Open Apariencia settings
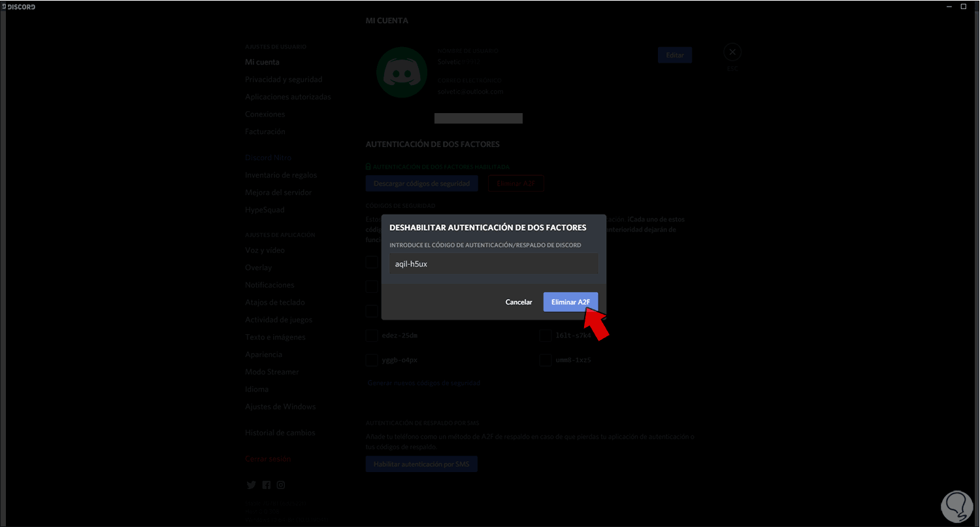The width and height of the screenshot is (980, 527). point(264,354)
